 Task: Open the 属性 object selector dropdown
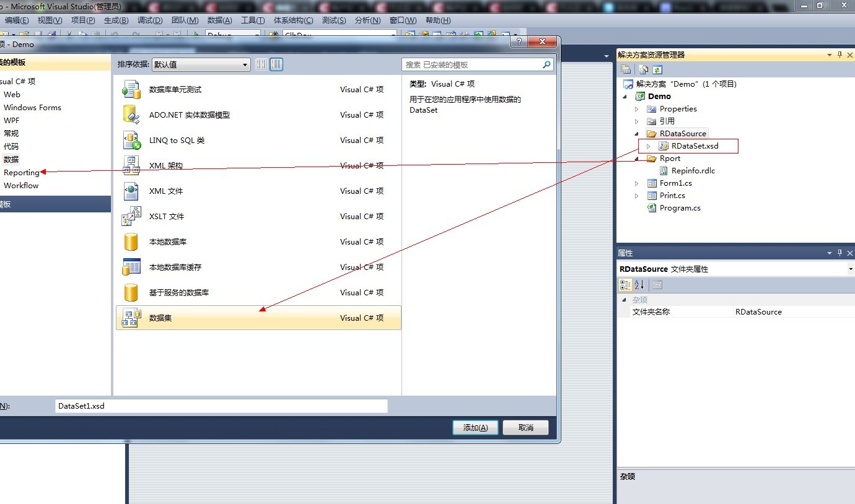[x=851, y=269]
